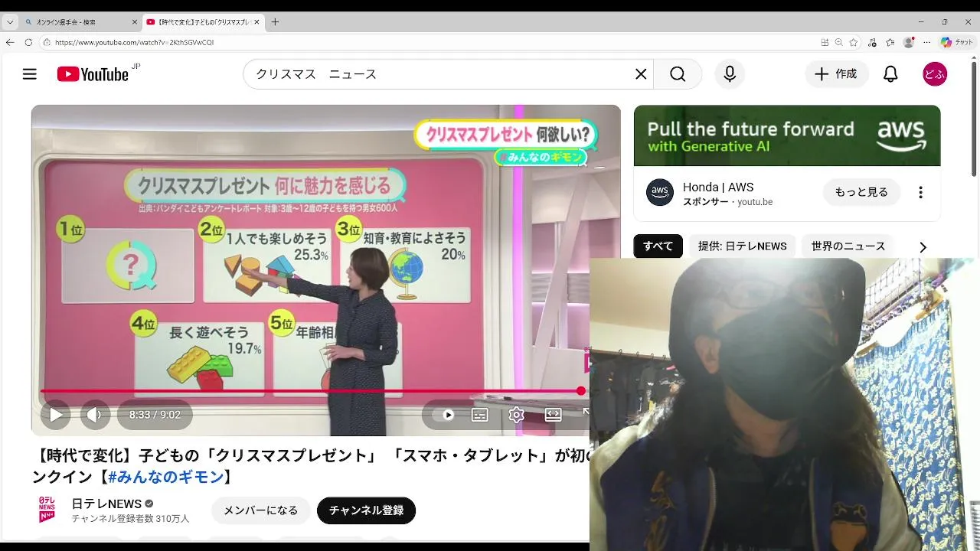The height and width of the screenshot is (551, 980).
Task: Open the account avatar menu
Action: pyautogui.click(x=935, y=74)
